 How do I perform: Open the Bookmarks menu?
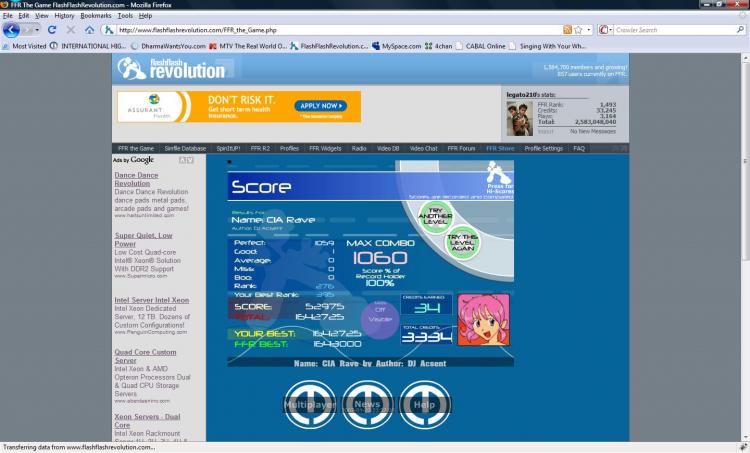tap(96, 16)
